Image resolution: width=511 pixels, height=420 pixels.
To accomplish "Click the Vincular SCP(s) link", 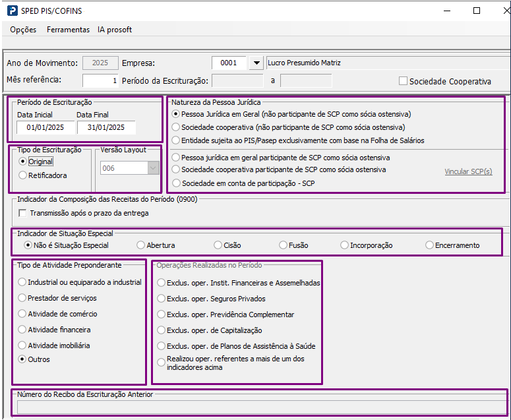I will point(468,171).
